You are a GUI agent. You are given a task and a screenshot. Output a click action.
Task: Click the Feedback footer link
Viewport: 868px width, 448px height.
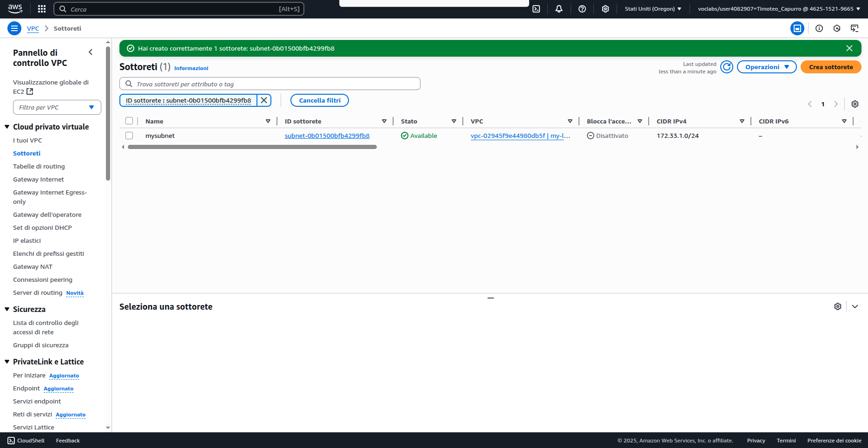coord(68,441)
